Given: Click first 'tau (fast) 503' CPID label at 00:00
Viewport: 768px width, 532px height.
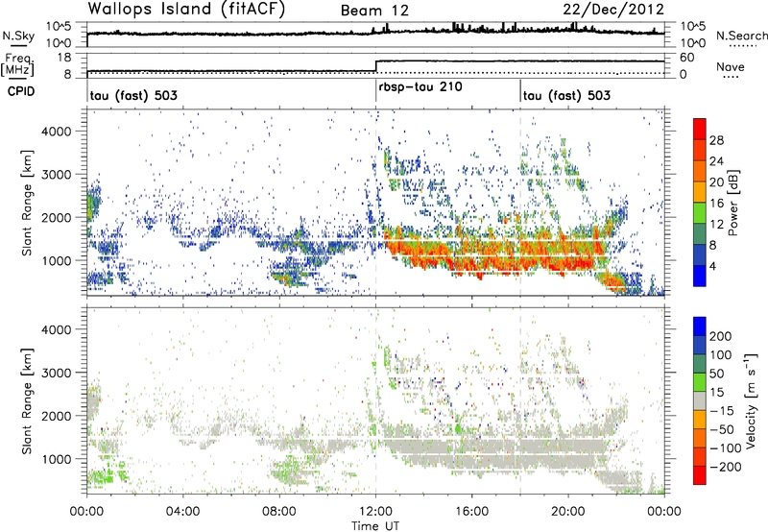Looking at the screenshot, I should (133, 95).
